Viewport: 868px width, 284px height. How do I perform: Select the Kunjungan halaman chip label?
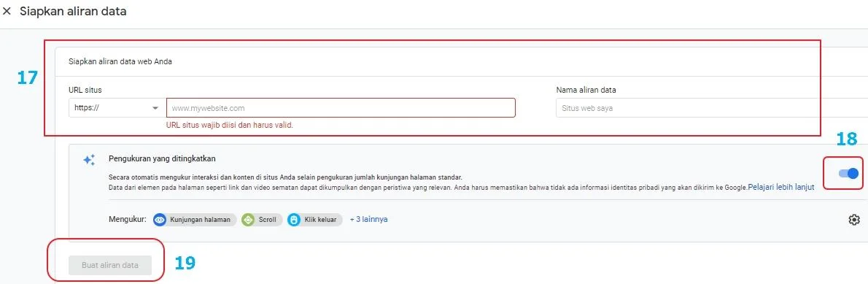[x=200, y=220]
